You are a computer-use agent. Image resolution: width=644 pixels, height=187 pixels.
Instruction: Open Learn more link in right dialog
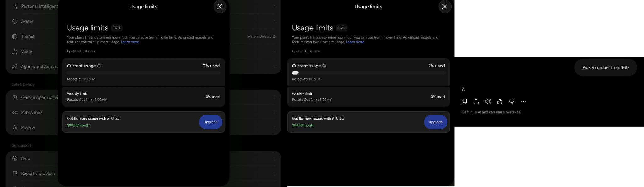355,42
